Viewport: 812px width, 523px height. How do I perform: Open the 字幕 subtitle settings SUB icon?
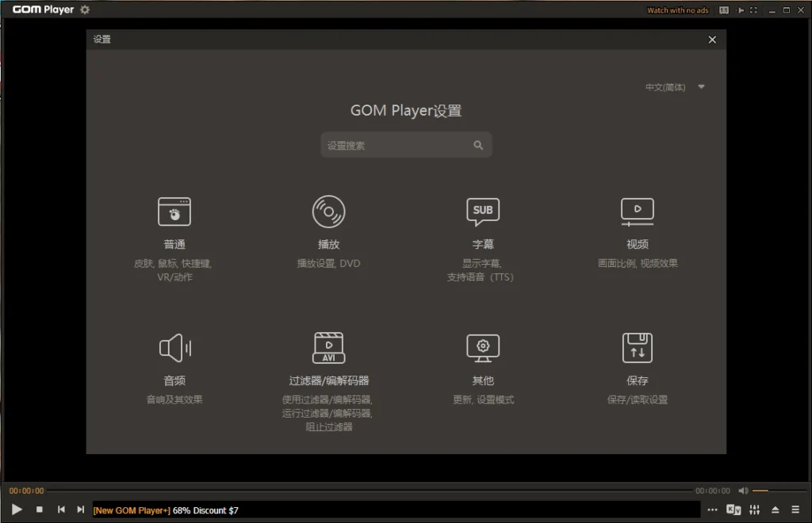tap(483, 212)
